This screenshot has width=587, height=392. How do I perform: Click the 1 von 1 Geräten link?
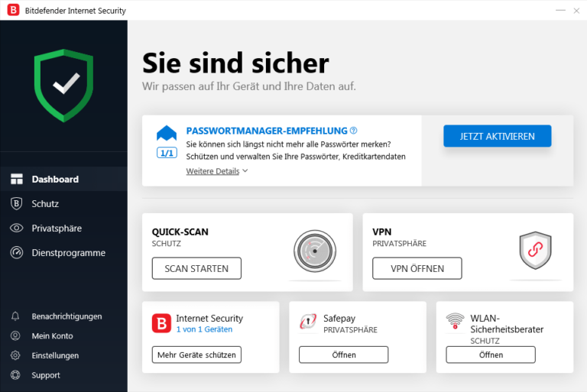[204, 329]
